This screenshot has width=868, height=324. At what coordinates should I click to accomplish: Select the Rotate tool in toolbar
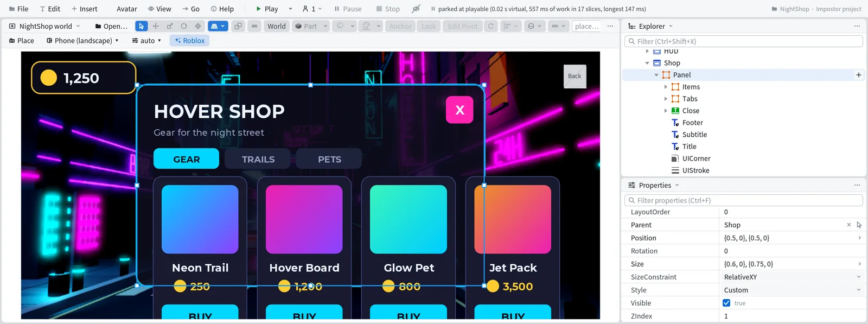(x=184, y=26)
